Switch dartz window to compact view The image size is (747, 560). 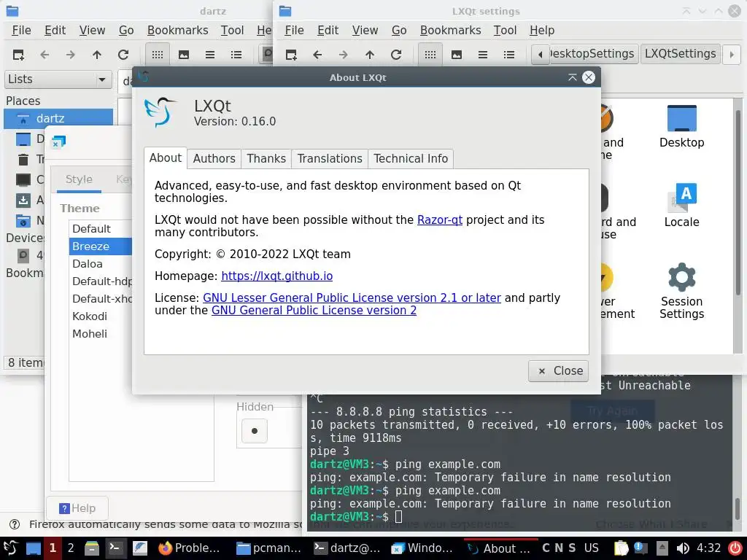tap(209, 55)
